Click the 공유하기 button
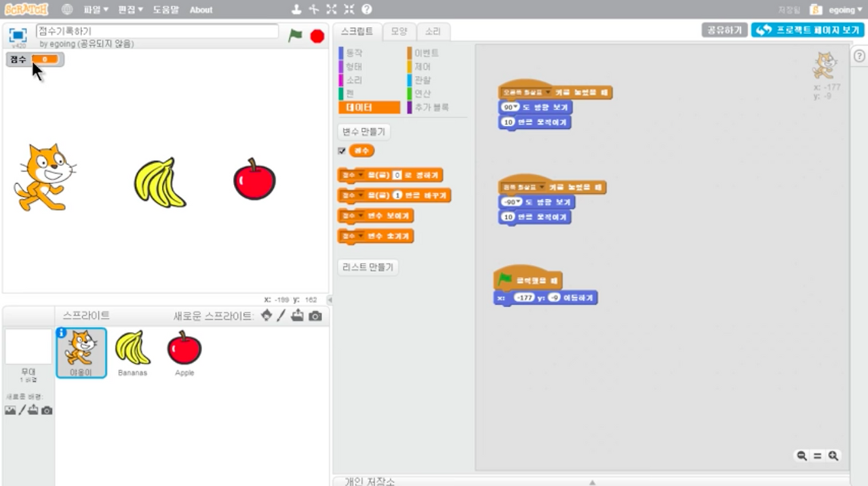This screenshot has width=868, height=486. [725, 30]
